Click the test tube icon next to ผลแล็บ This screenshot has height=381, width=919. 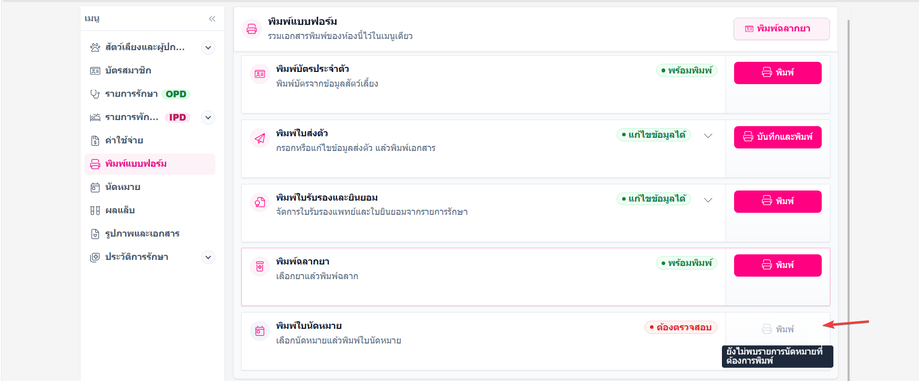click(95, 210)
